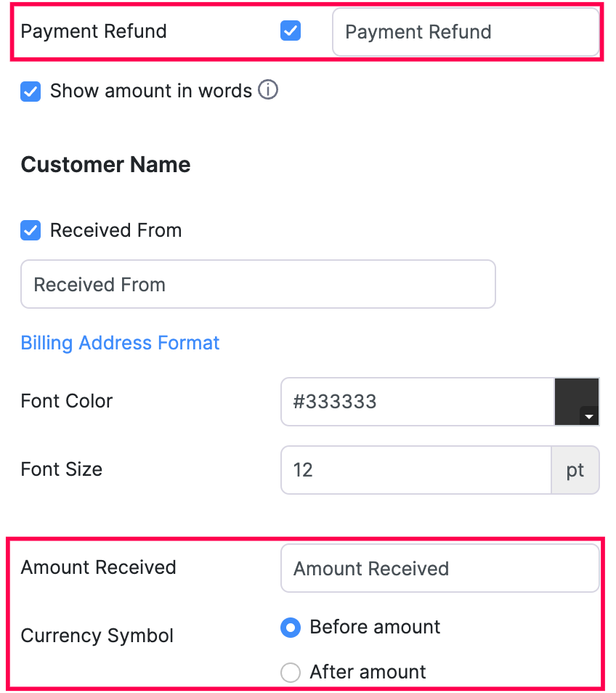Click the Currency Symbol label
The width and height of the screenshot is (616, 693).
tap(97, 636)
